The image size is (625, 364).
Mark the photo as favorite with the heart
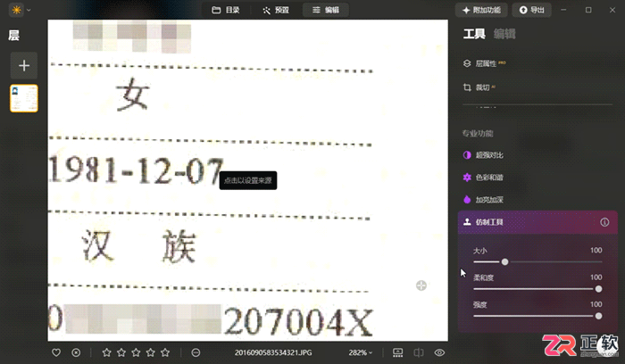(x=56, y=352)
